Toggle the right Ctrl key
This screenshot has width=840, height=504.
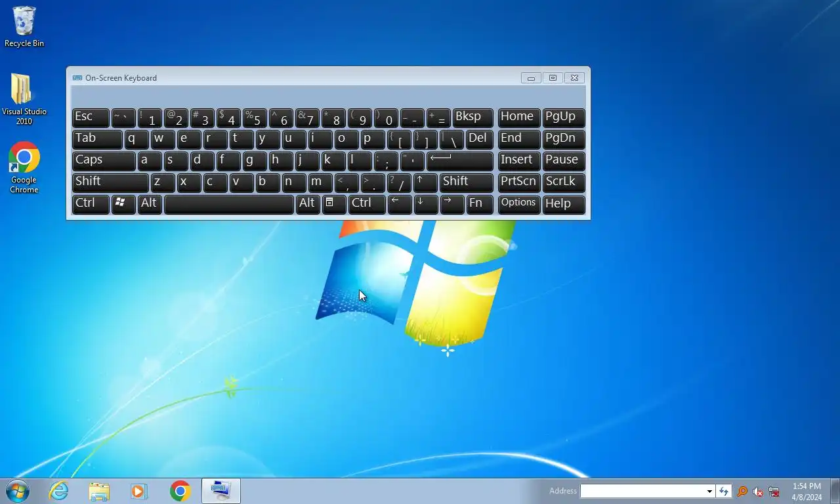367,203
